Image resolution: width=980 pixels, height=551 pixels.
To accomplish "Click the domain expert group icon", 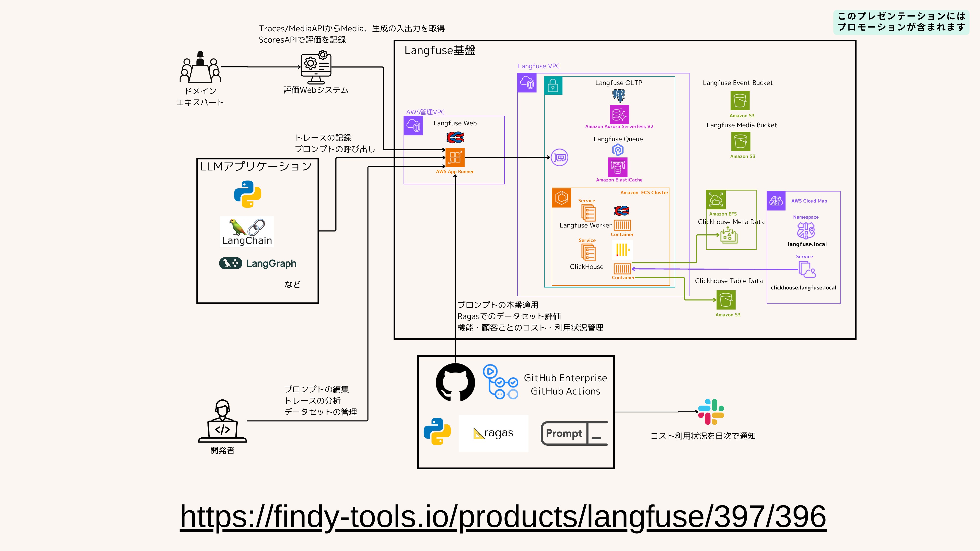I will 200,67.
